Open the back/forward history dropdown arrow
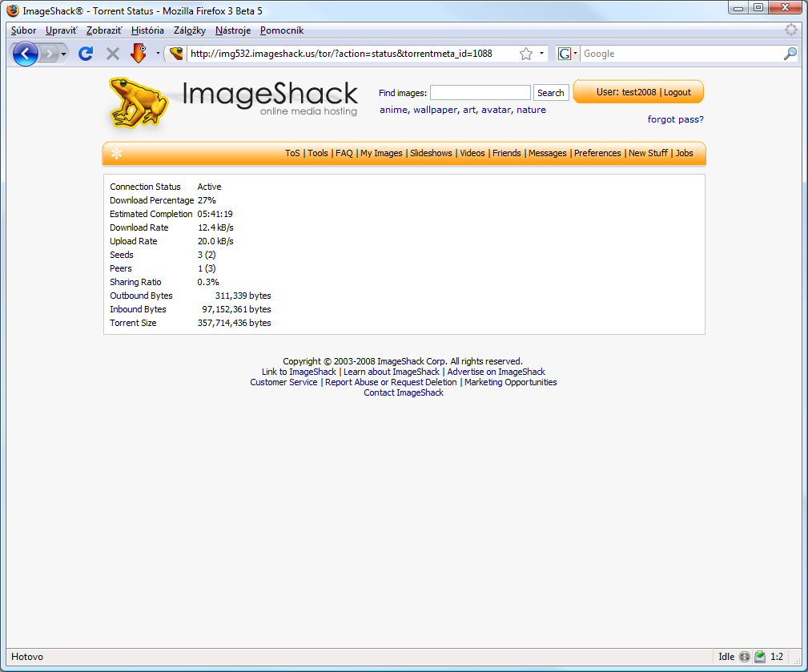The height and width of the screenshot is (672, 808). click(x=63, y=54)
